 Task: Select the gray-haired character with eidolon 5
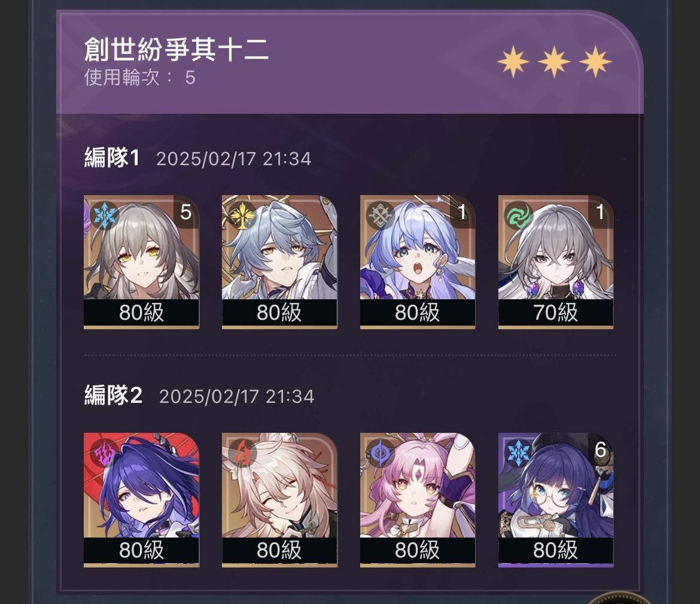pos(142,262)
